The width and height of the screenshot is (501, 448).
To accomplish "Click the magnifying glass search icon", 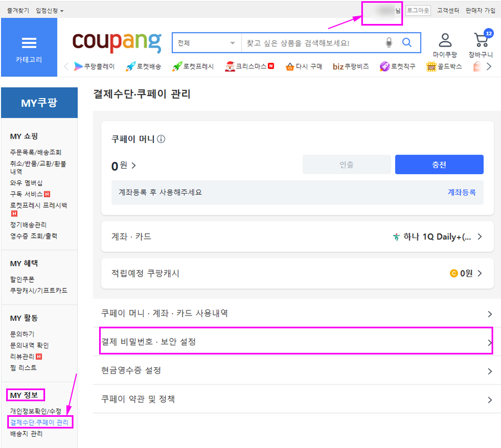I will pos(407,43).
